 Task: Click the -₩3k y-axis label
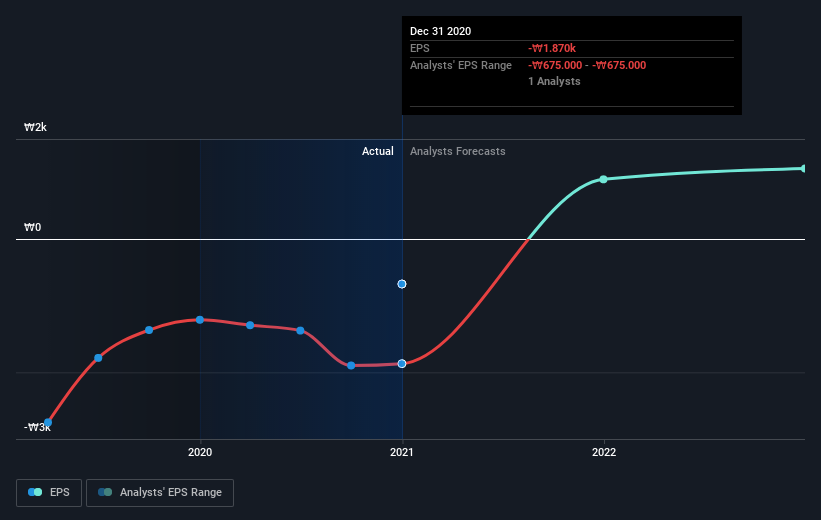(37, 427)
